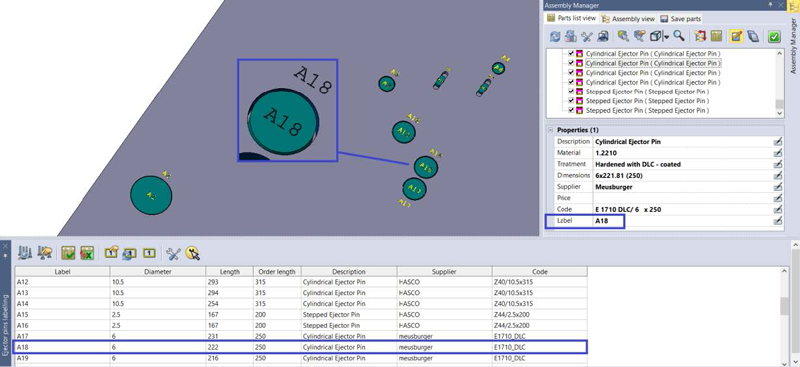Open Assembly Manager wrench and screwdriver settings
Screen dimensions: 800x367
click(x=587, y=36)
